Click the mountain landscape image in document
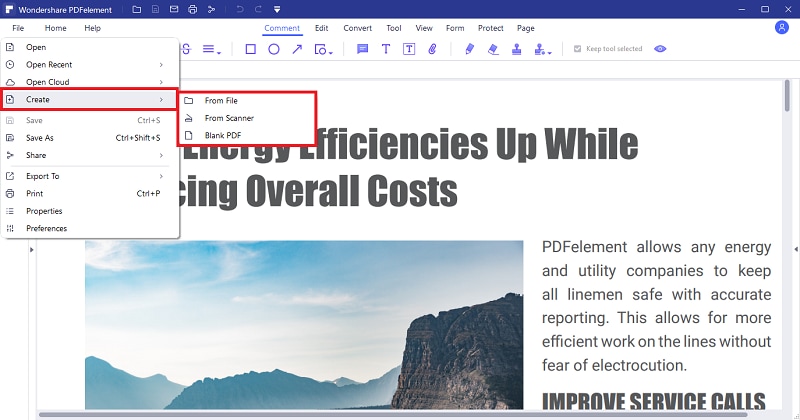 [x=304, y=325]
